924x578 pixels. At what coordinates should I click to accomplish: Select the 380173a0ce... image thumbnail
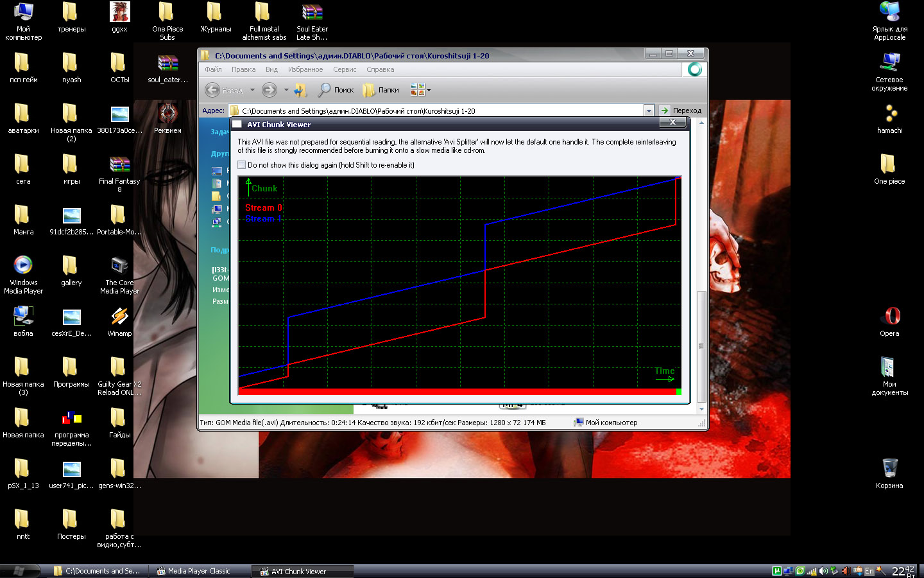[119, 119]
